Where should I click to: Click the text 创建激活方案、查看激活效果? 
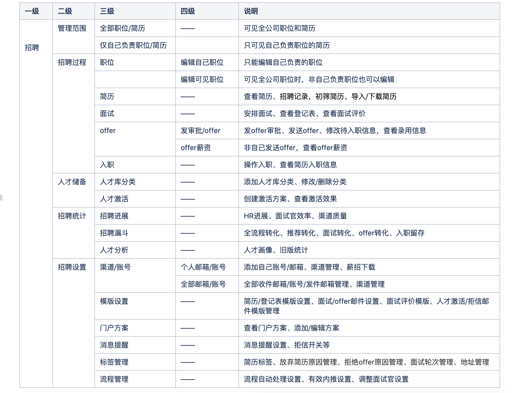(290, 199)
